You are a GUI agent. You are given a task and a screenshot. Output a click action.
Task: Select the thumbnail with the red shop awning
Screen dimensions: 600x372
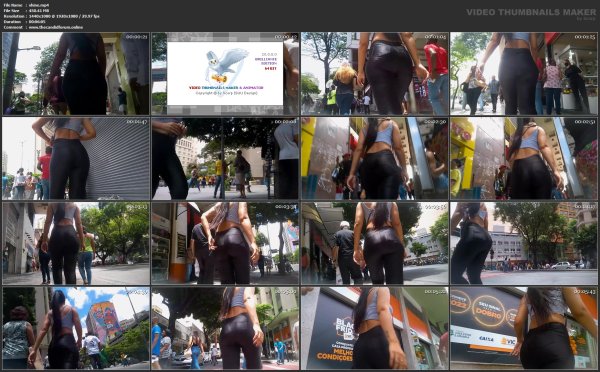524,73
